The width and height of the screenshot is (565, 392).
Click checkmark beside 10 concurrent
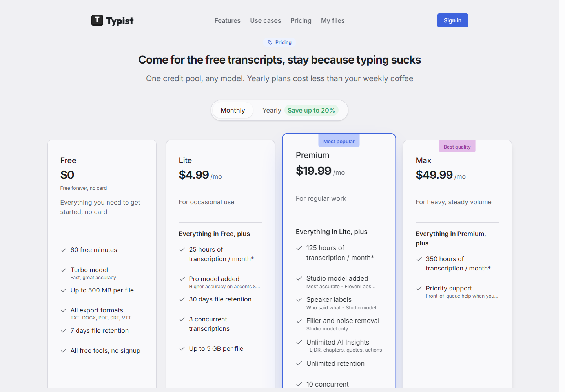(x=299, y=384)
